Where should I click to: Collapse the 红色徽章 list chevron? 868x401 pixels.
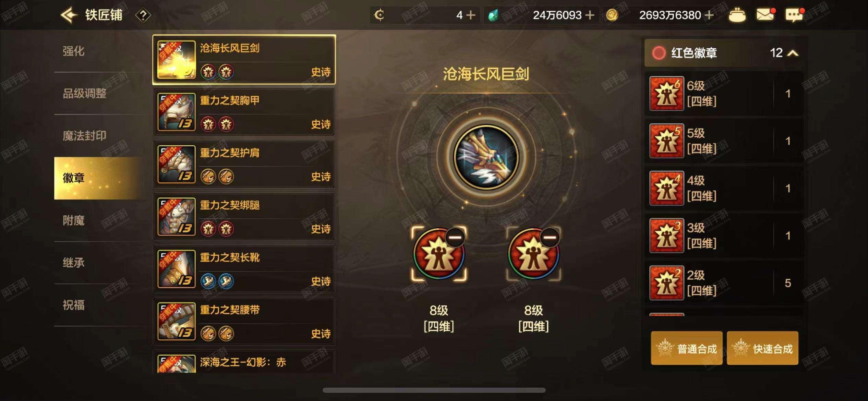(x=793, y=53)
